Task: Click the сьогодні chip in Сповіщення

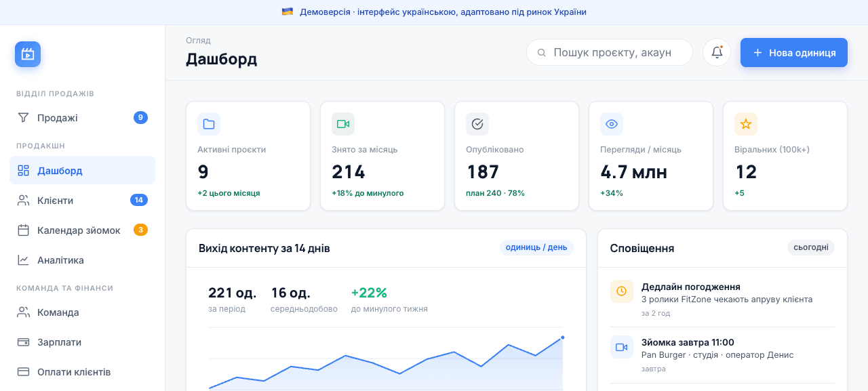Action: click(811, 247)
